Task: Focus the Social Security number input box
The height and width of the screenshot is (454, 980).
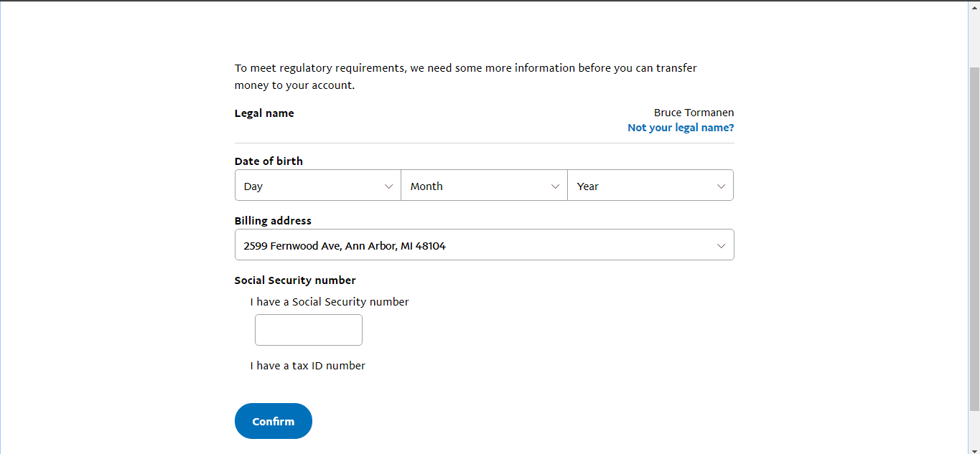Action: (x=309, y=330)
